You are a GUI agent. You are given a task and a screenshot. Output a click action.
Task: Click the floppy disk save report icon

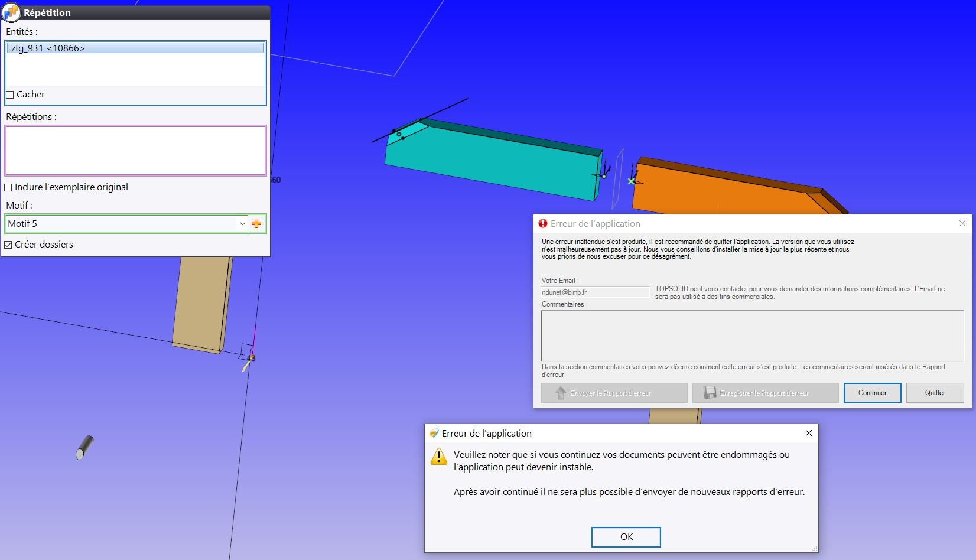(710, 393)
